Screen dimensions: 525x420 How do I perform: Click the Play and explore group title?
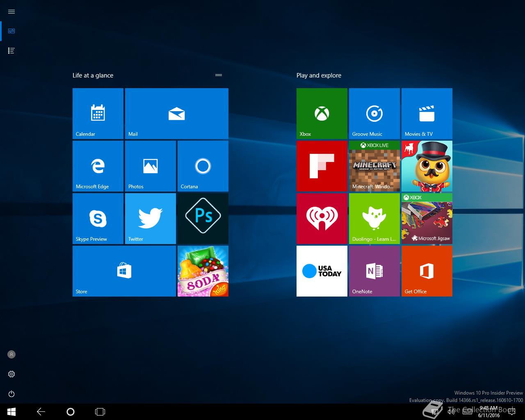click(x=319, y=75)
